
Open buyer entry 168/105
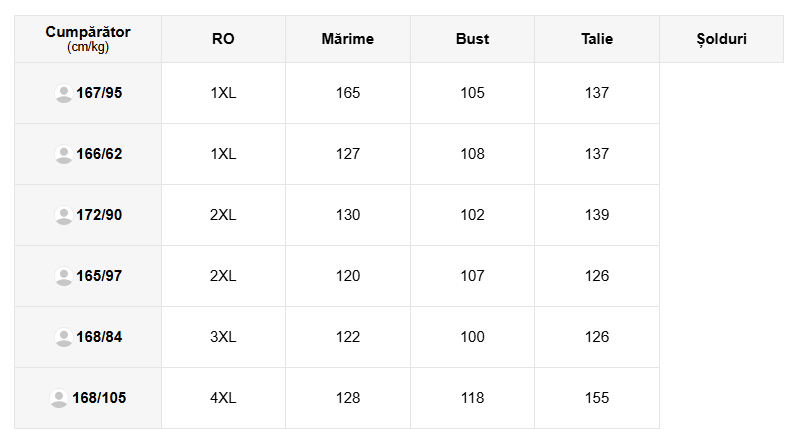[99, 398]
